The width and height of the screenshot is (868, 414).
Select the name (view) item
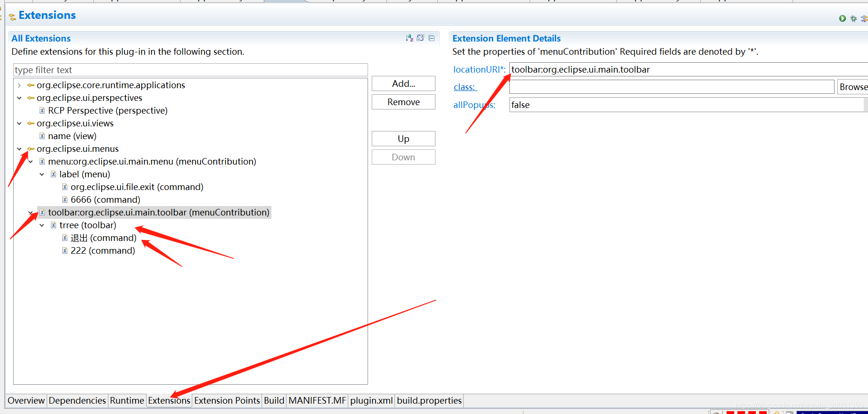coord(72,136)
